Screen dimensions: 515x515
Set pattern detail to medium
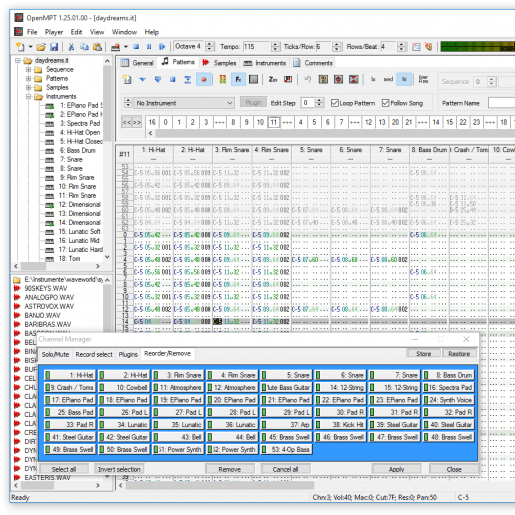coord(388,79)
